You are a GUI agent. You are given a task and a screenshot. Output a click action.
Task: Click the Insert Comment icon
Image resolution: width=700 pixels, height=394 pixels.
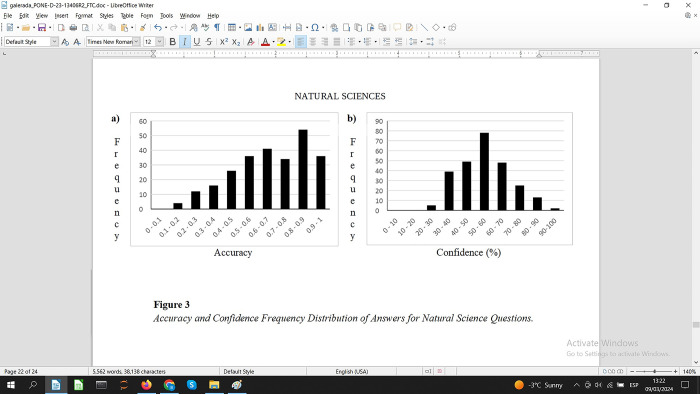click(397, 28)
